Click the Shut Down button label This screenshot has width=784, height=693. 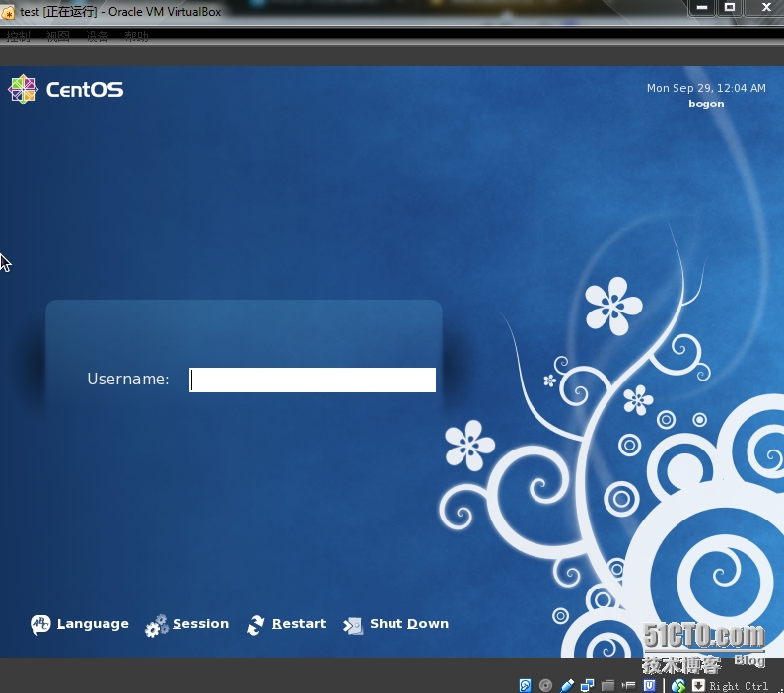[409, 624]
